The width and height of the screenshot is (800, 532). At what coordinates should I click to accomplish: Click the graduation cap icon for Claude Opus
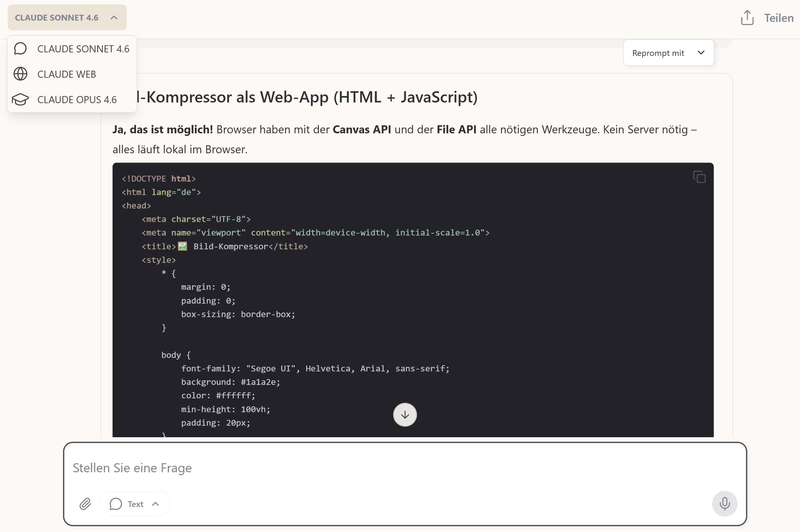(x=20, y=99)
